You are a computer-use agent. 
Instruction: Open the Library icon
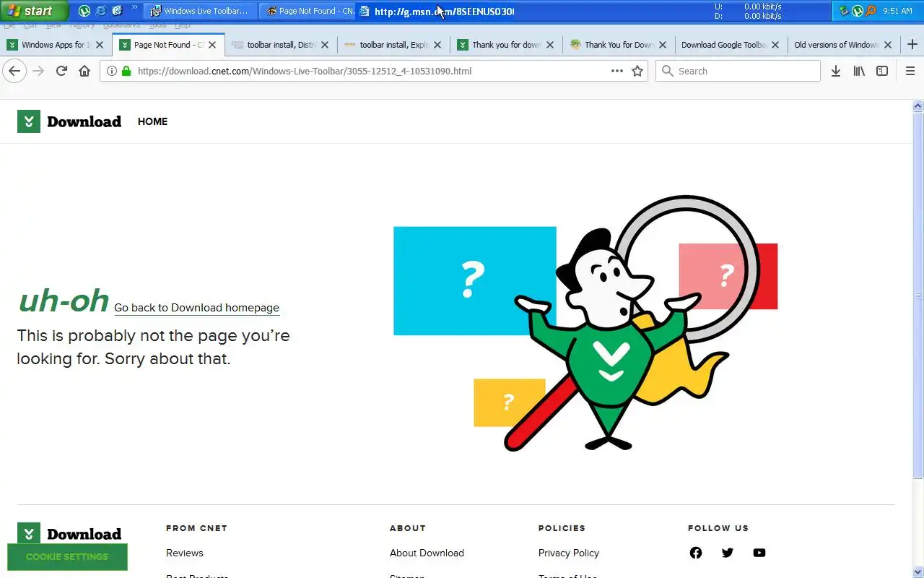859,71
